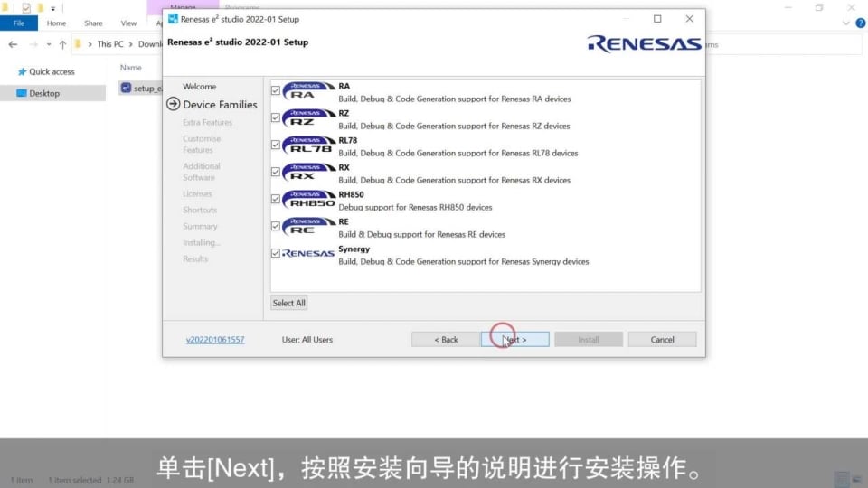Click the Device Families step arrow icon
The image size is (868, 488).
[x=174, y=104]
